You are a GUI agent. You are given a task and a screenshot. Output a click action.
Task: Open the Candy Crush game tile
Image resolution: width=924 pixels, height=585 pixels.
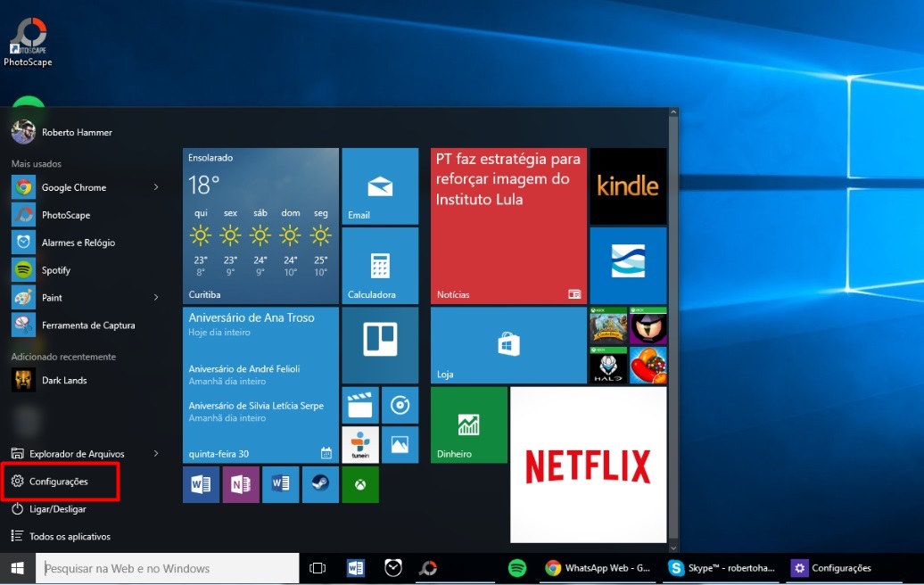648,366
